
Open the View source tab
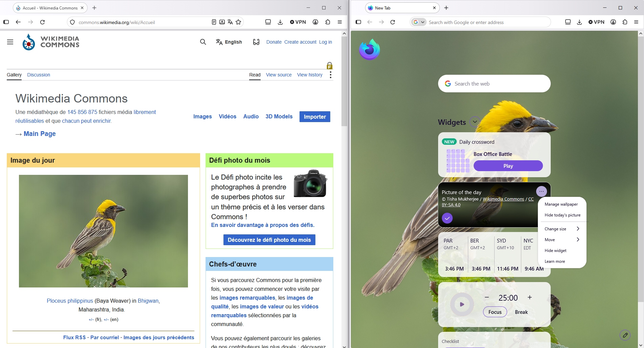click(279, 75)
